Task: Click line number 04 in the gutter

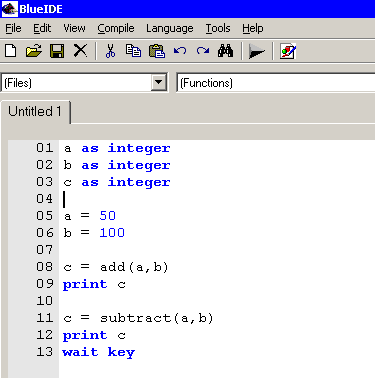Action: click(45, 199)
